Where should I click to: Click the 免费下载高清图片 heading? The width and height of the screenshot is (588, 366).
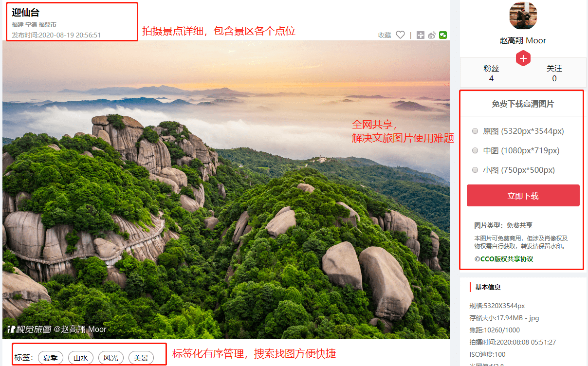523,104
